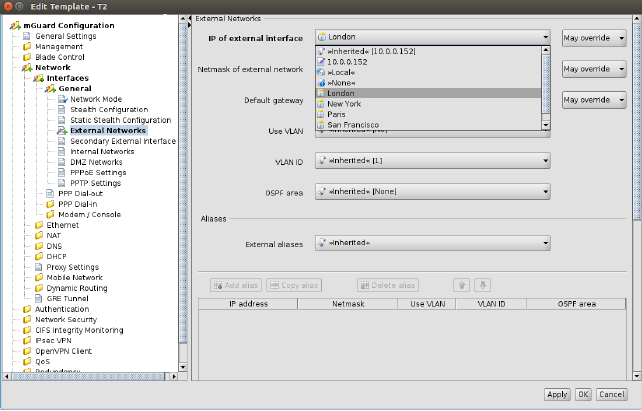This screenshot has height=411, width=642.
Task: Open the NAT folder node
Action: (52, 235)
